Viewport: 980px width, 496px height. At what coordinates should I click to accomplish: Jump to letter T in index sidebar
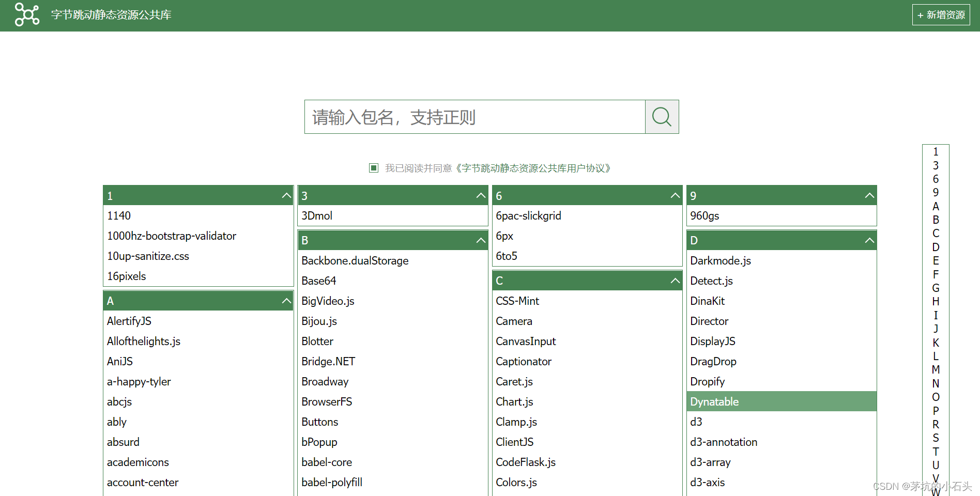click(x=936, y=452)
